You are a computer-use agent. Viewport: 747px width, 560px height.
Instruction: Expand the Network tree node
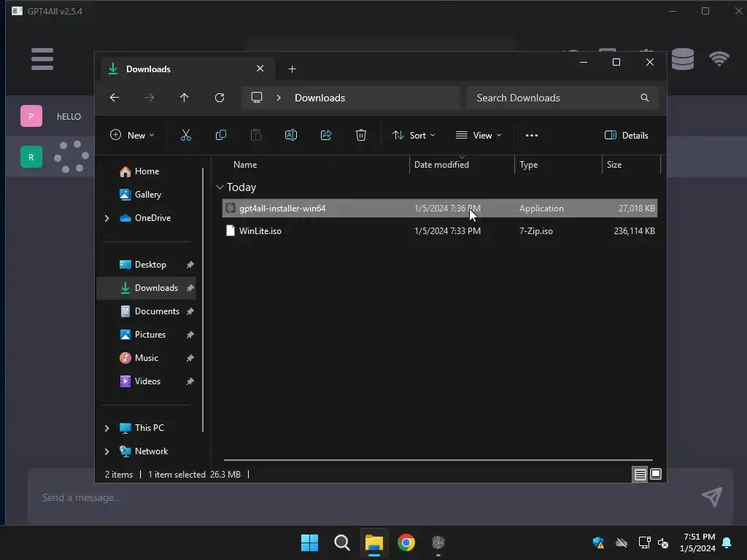[x=107, y=451]
